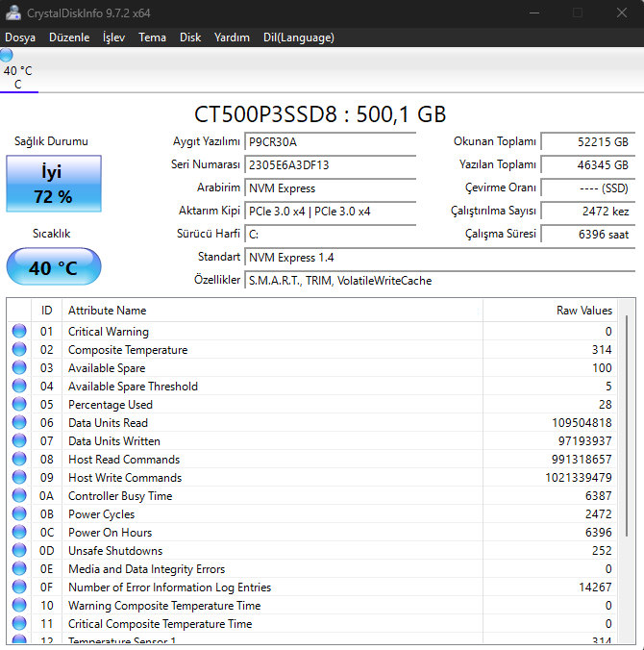Click raw value 14267 for Error Log Entries

click(x=596, y=587)
